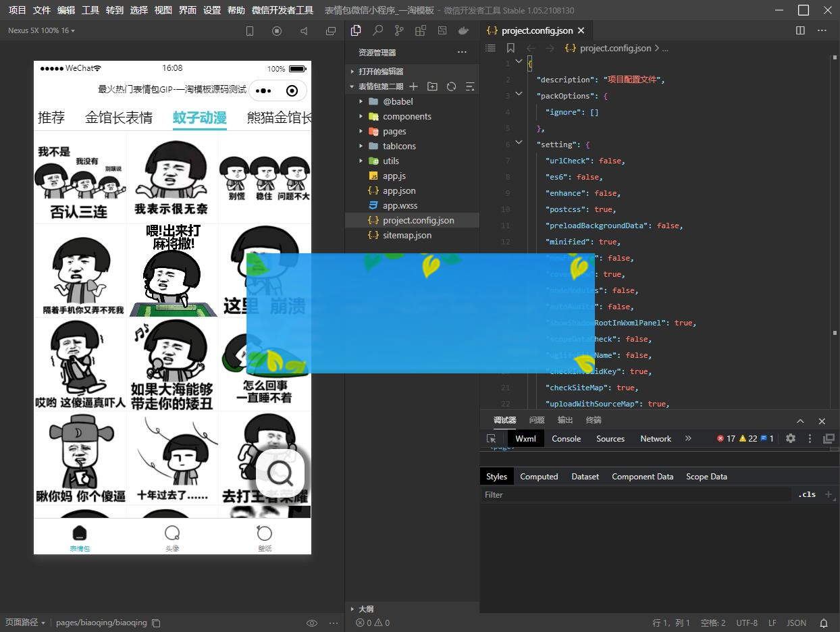Click the notification bell in the status bar

(x=824, y=623)
